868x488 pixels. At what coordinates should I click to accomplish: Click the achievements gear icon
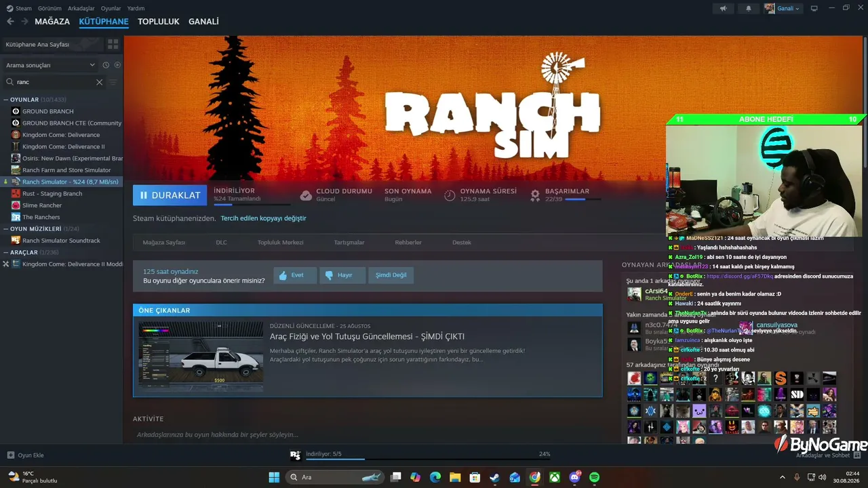pos(535,195)
